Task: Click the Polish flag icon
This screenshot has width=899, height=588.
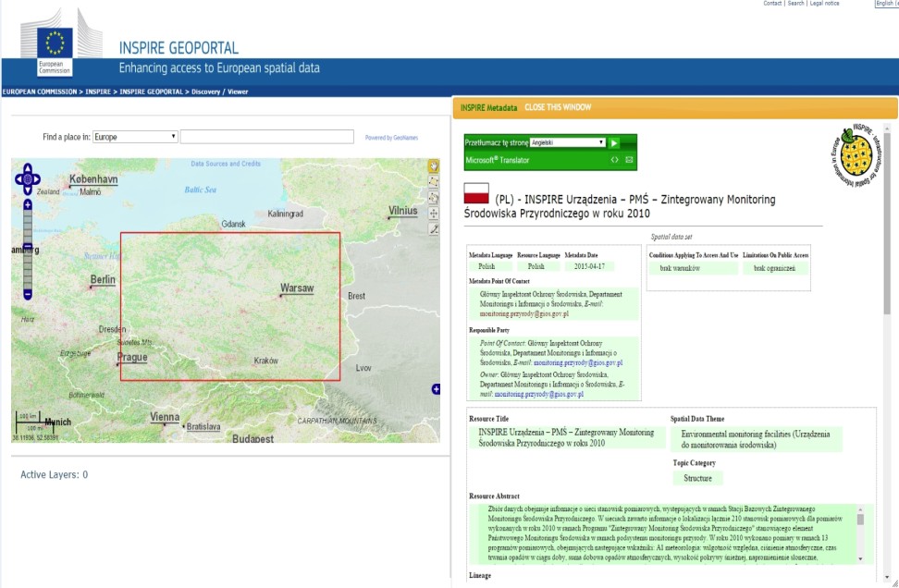Action: 476,193
